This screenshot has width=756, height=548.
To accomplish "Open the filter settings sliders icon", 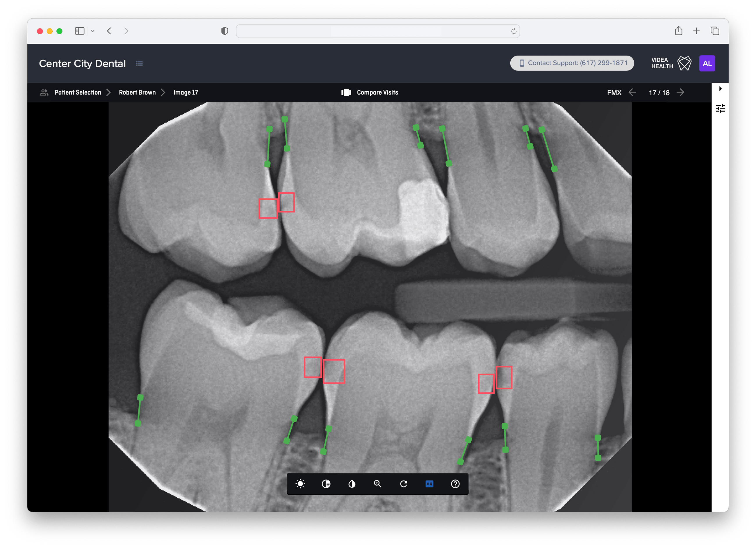I will [720, 108].
